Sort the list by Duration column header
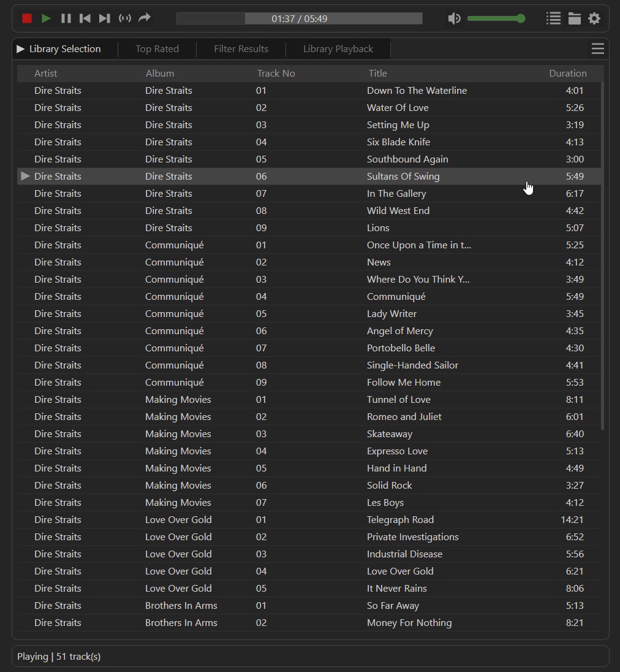 [567, 73]
